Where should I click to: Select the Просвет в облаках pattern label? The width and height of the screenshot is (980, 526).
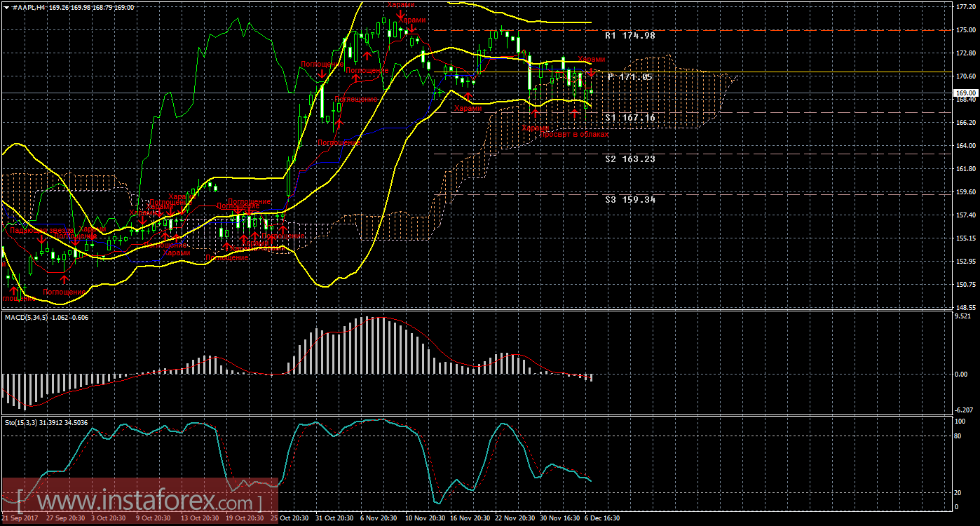(x=576, y=134)
